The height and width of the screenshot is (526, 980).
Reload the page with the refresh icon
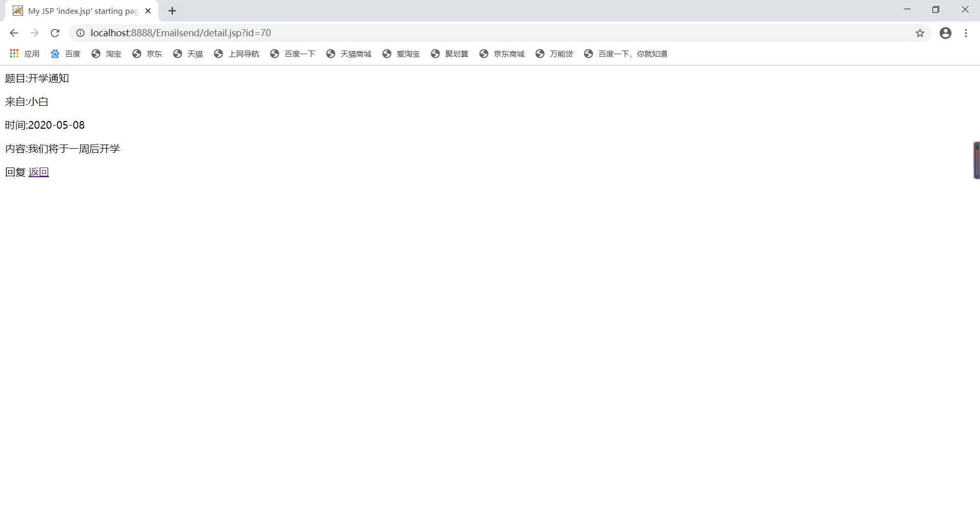55,33
